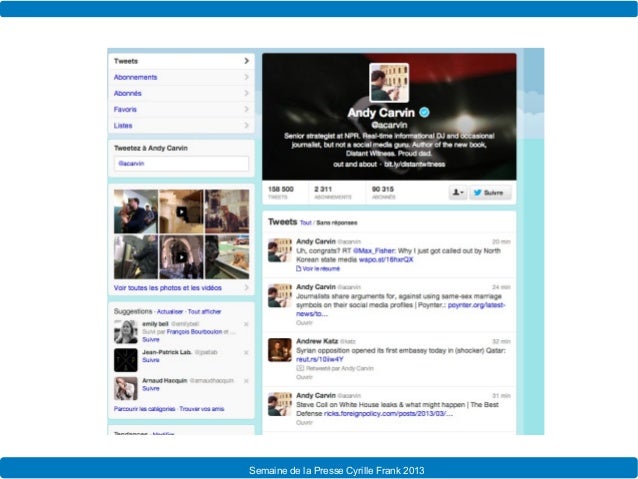Focus the @acarvin tweet input field
The height and width of the screenshot is (479, 638).
point(181,164)
